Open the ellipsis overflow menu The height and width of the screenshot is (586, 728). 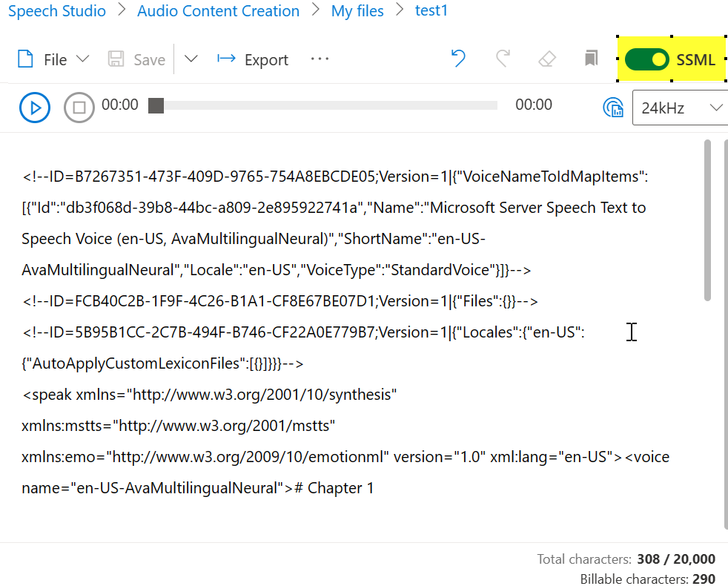[320, 59]
